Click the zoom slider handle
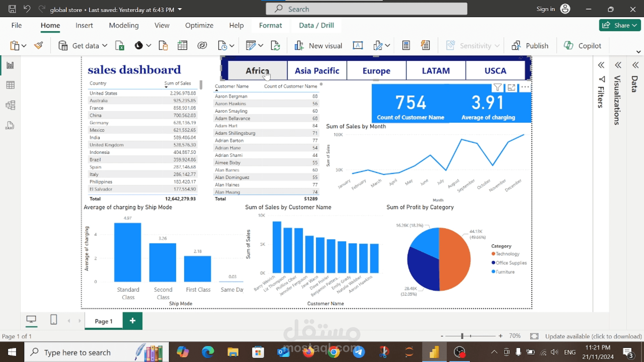The width and height of the screenshot is (644, 362). click(462, 336)
